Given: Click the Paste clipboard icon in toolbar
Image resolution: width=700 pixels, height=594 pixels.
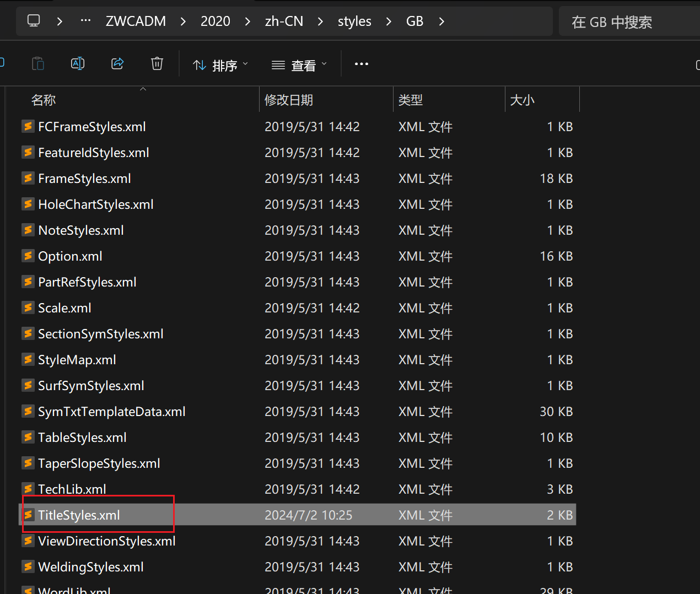Looking at the screenshot, I should pyautogui.click(x=38, y=64).
